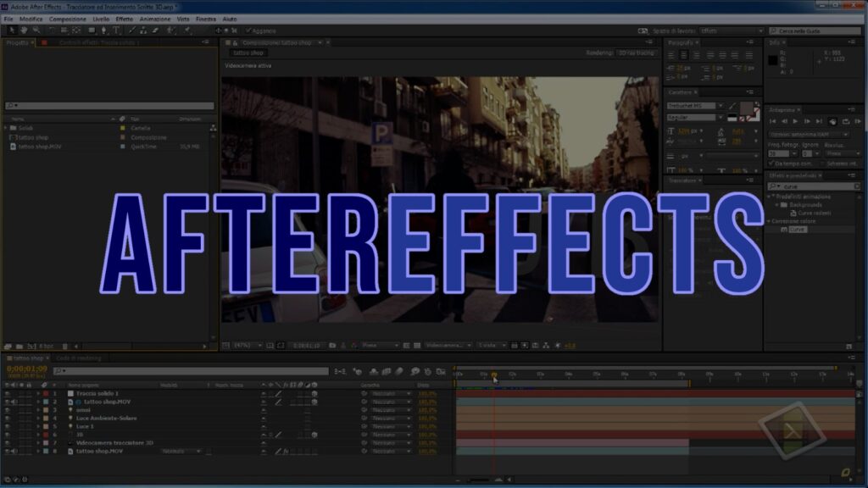Click the fill color swatch in Carattere
This screenshot has height=488, width=868.
coord(746,108)
